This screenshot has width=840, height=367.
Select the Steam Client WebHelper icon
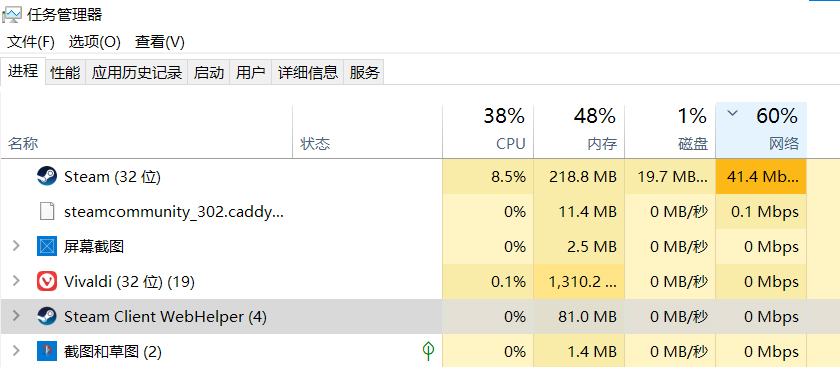click(47, 317)
